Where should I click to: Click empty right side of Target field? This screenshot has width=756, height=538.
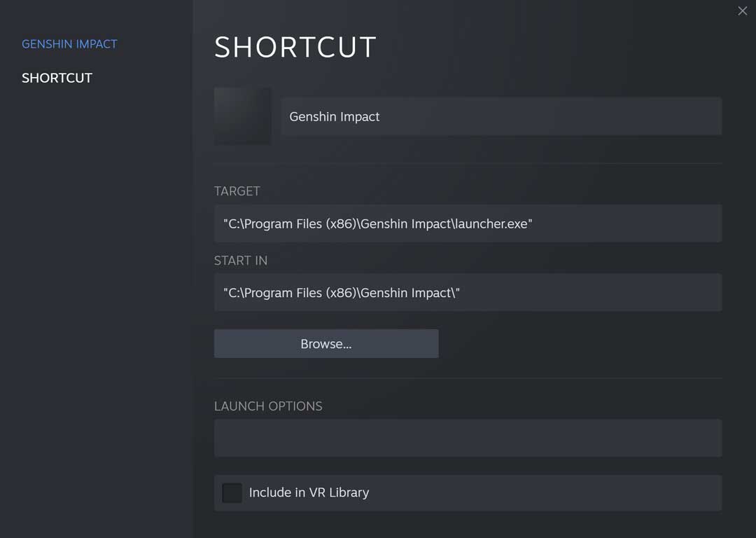coord(630,223)
